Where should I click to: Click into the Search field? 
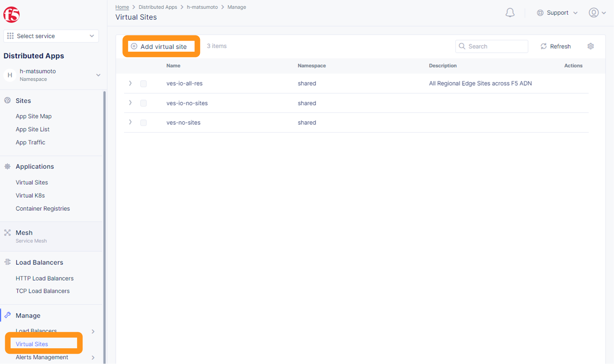tap(491, 46)
